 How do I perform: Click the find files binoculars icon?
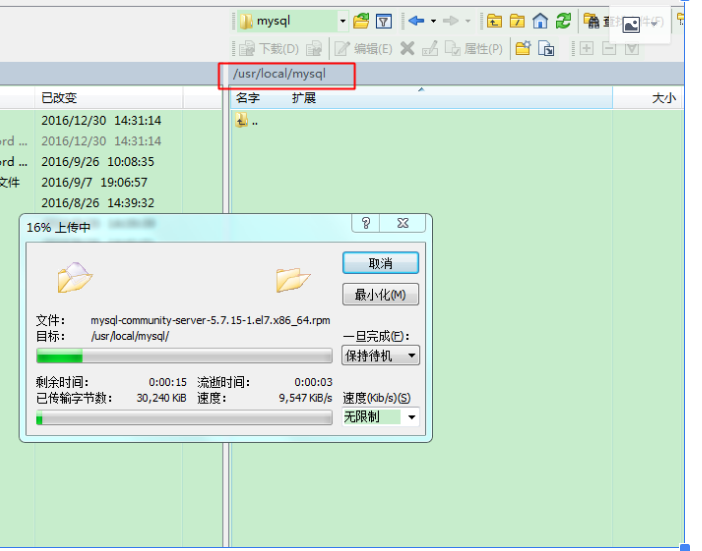click(x=591, y=21)
